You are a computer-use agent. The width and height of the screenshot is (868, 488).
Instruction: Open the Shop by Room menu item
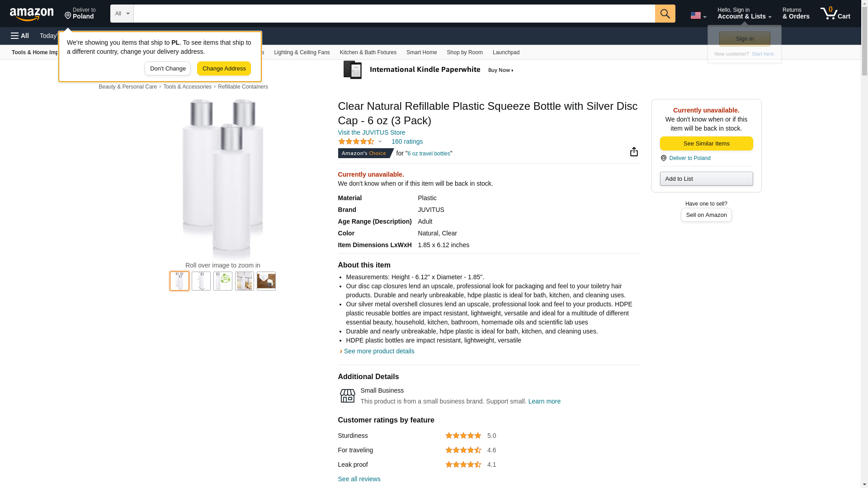(x=464, y=52)
